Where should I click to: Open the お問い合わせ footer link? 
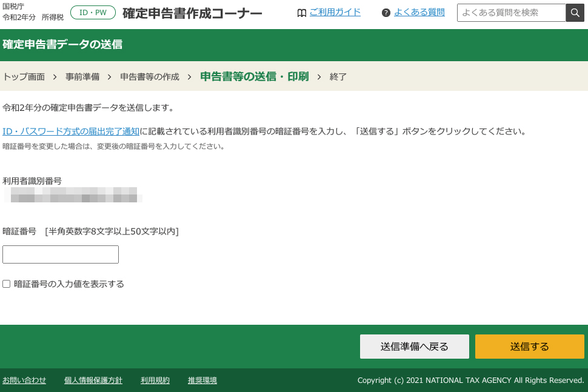[x=24, y=380]
